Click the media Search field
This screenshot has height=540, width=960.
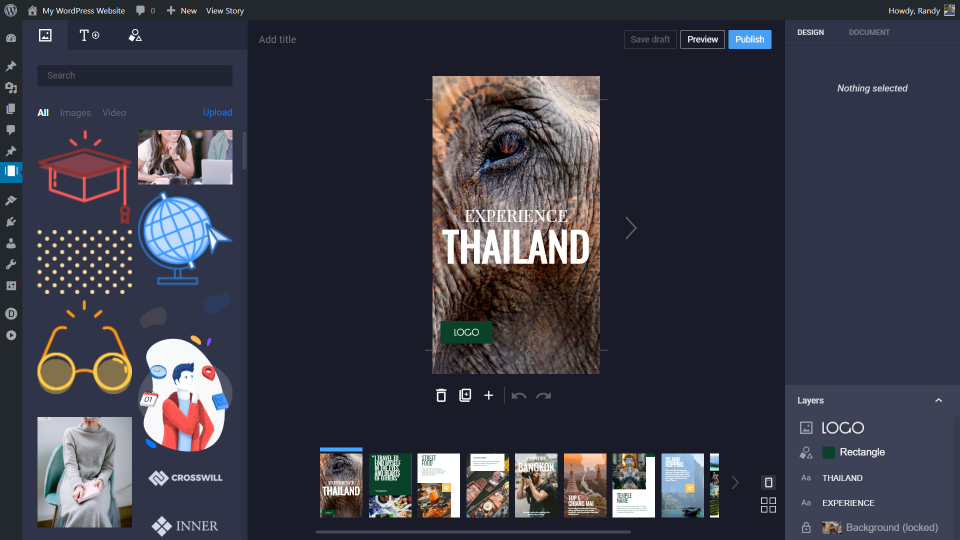pos(135,75)
